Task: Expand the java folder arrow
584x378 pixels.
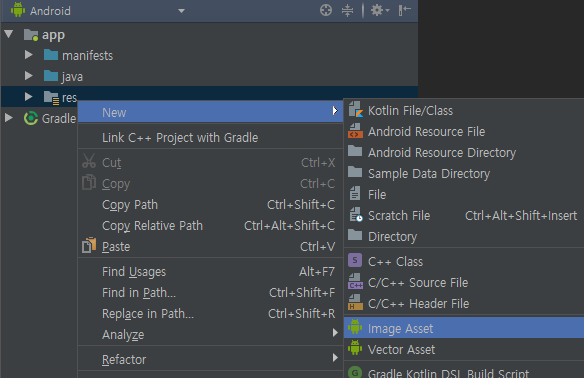Action: coord(28,76)
